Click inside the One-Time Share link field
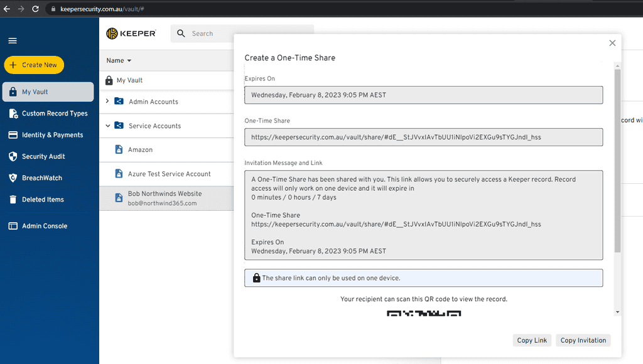 423,137
